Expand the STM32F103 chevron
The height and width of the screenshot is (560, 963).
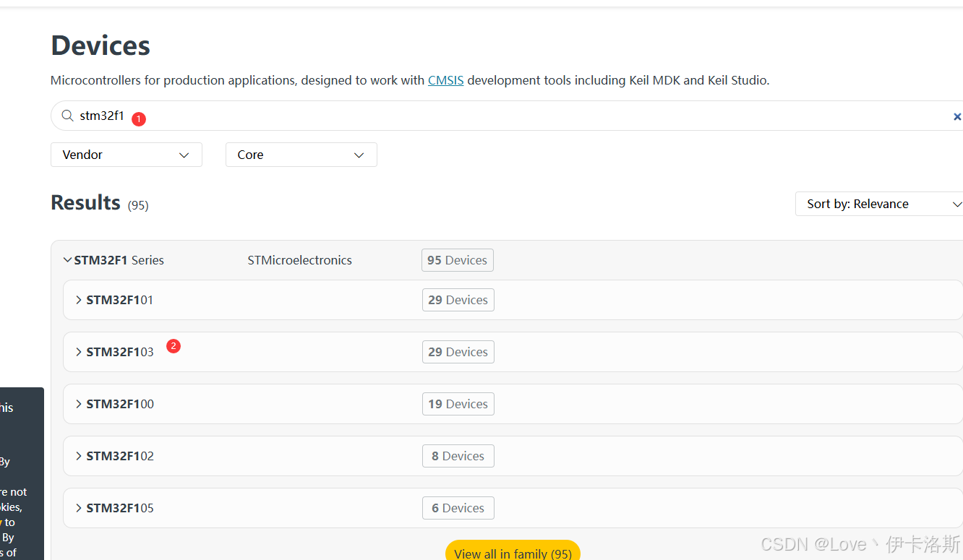(x=79, y=352)
